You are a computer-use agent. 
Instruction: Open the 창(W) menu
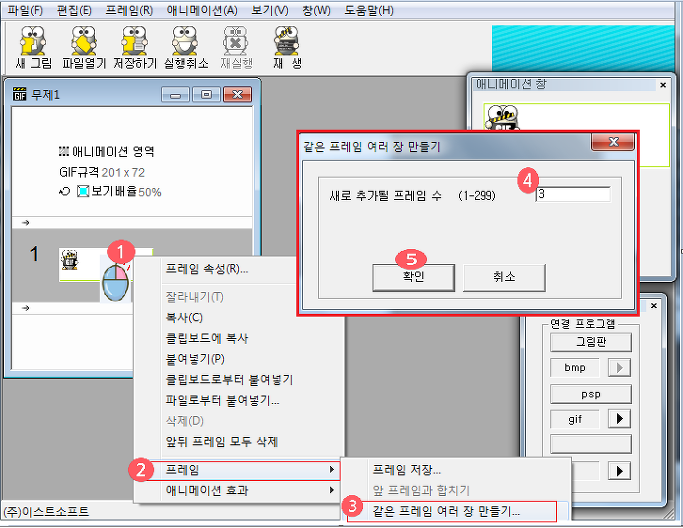[316, 10]
